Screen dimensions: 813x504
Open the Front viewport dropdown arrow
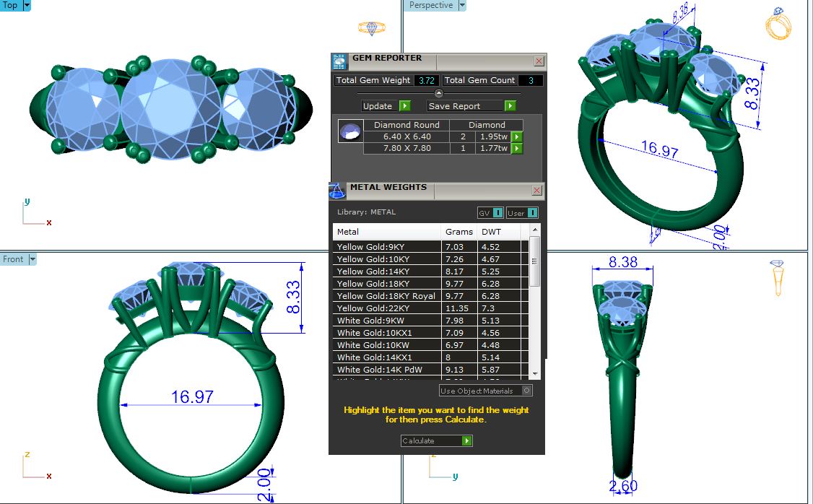click(32, 259)
